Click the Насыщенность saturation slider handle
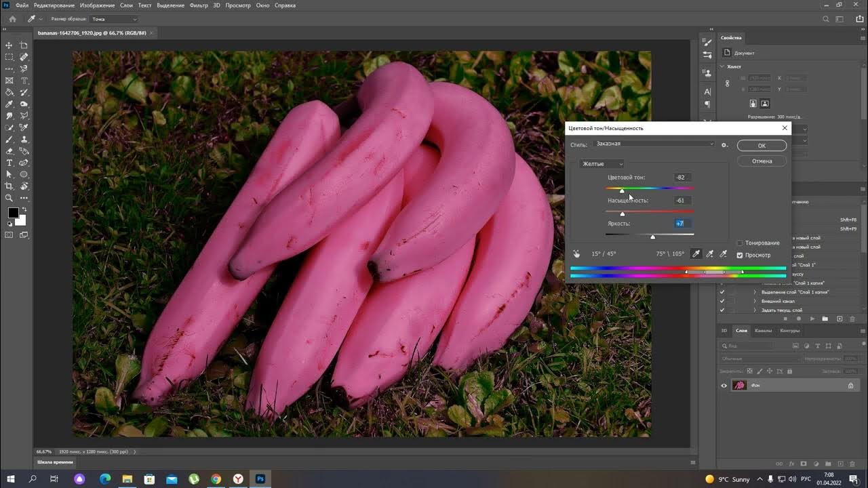Image resolution: width=868 pixels, height=488 pixels. [x=623, y=214]
